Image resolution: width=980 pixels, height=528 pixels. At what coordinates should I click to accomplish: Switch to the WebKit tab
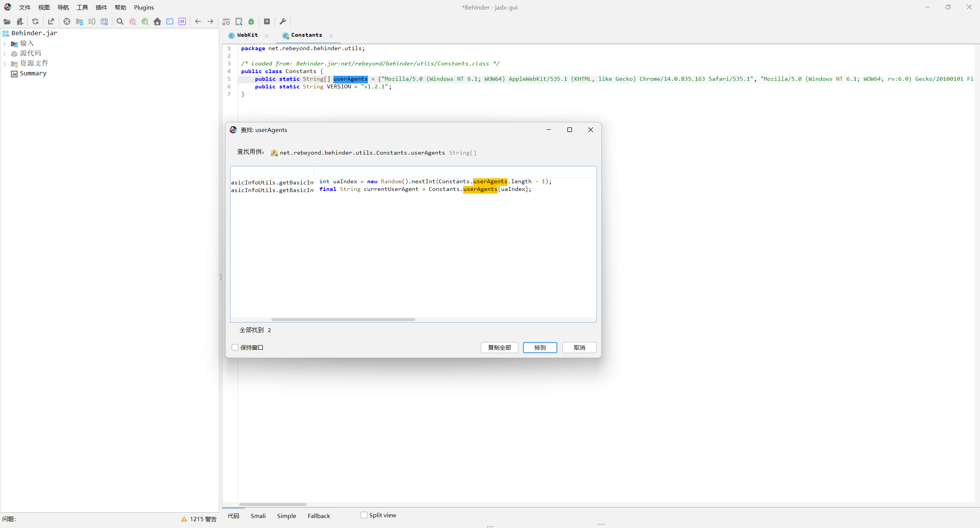247,35
